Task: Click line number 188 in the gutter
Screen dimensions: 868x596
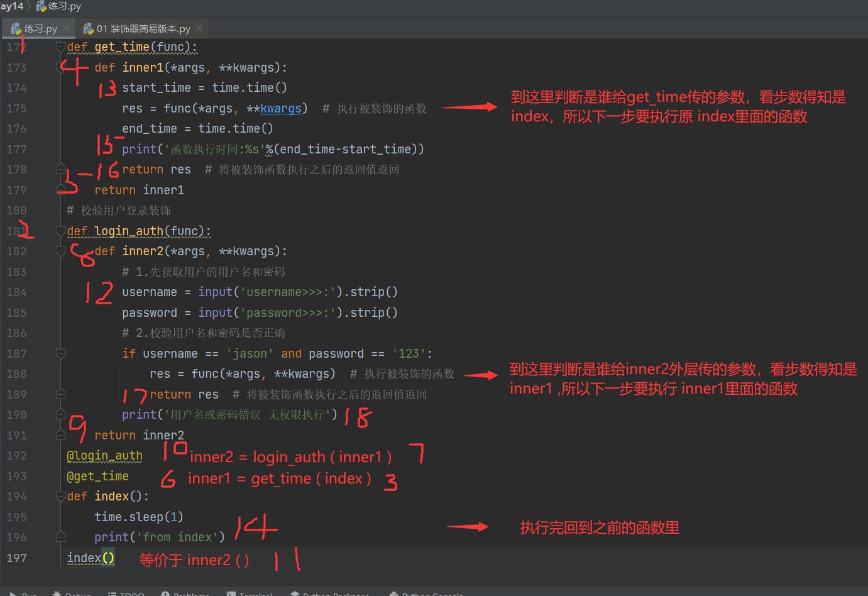Action: pyautogui.click(x=16, y=374)
